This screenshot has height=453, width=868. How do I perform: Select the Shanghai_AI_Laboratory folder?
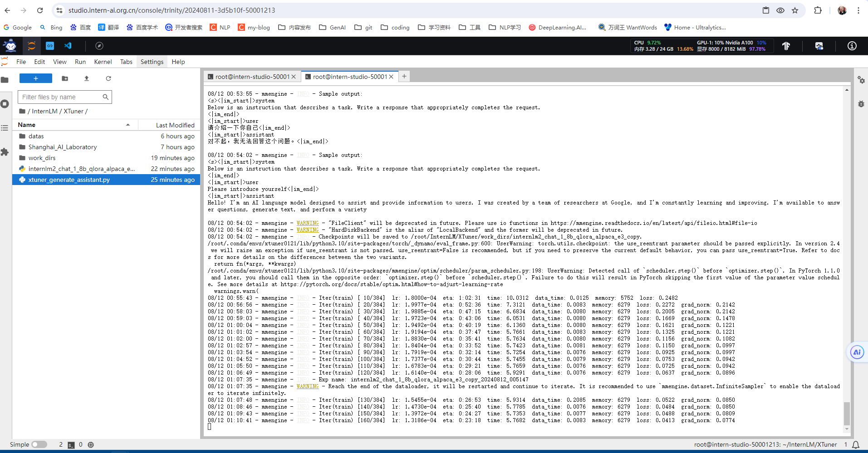point(106,147)
